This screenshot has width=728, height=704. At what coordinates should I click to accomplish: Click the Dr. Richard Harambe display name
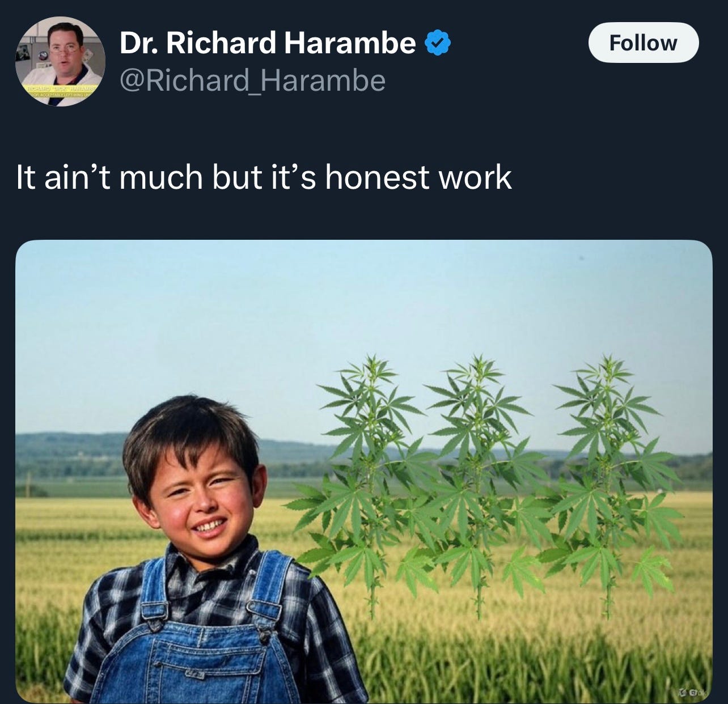point(268,43)
